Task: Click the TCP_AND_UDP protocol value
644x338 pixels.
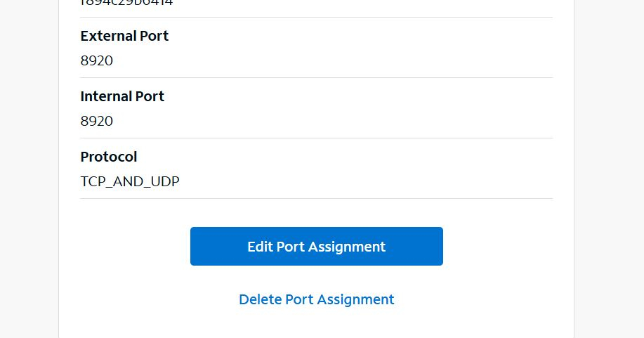Action: pos(130,182)
